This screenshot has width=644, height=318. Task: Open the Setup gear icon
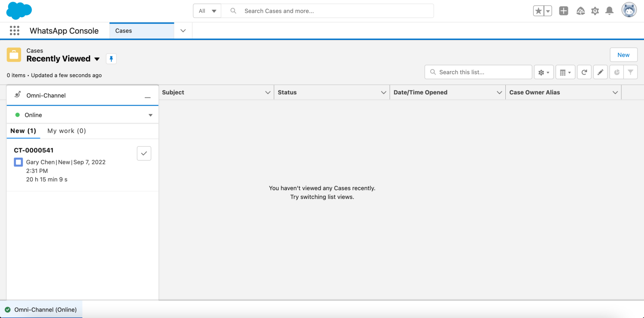point(595,11)
